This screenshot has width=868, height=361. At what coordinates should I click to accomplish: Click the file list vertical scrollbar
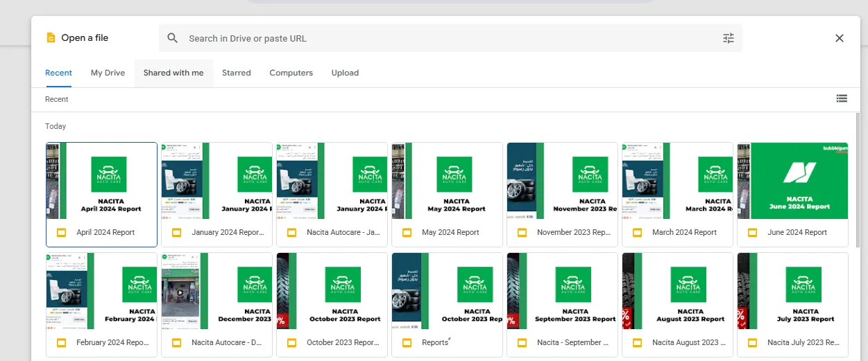click(x=857, y=179)
